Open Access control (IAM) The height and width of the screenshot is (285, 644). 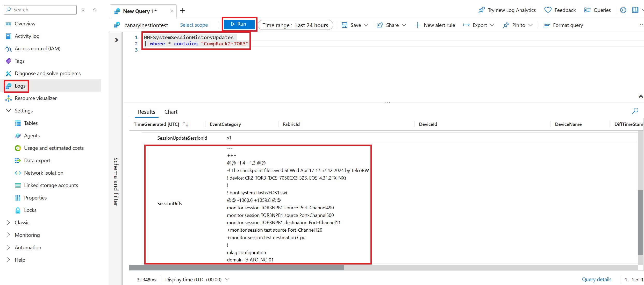[37, 48]
